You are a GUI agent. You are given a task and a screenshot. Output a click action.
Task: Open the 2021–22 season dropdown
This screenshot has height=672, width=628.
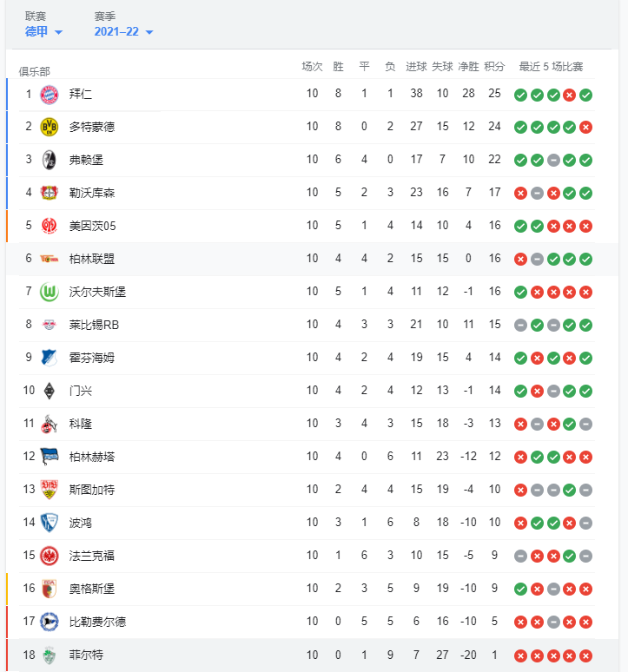point(123,32)
